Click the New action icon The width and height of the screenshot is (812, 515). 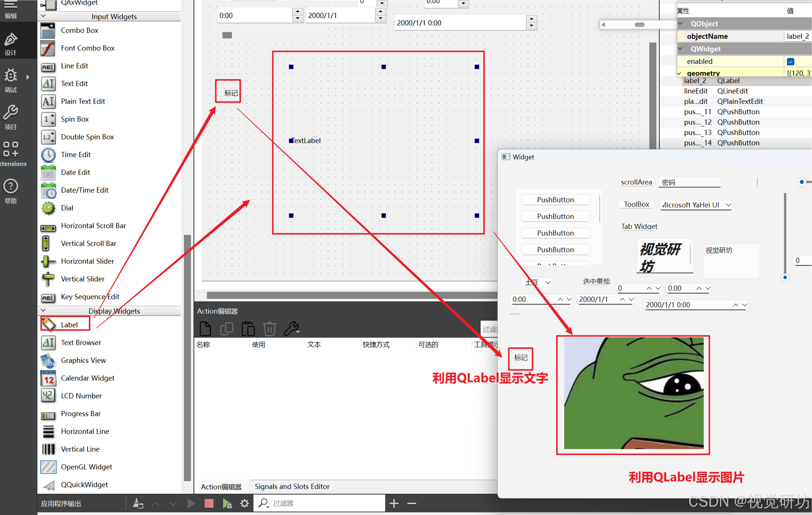205,329
